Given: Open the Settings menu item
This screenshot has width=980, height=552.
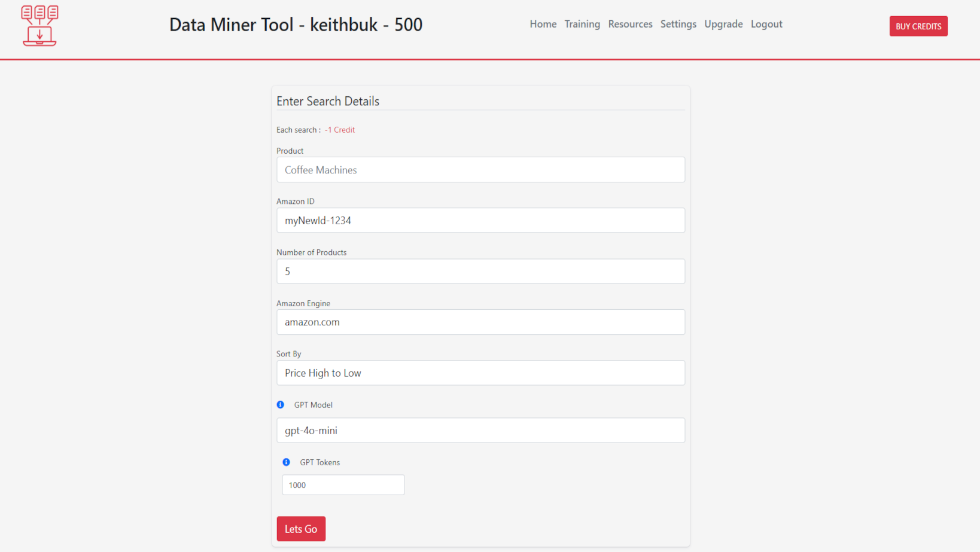Looking at the screenshot, I should [x=678, y=24].
